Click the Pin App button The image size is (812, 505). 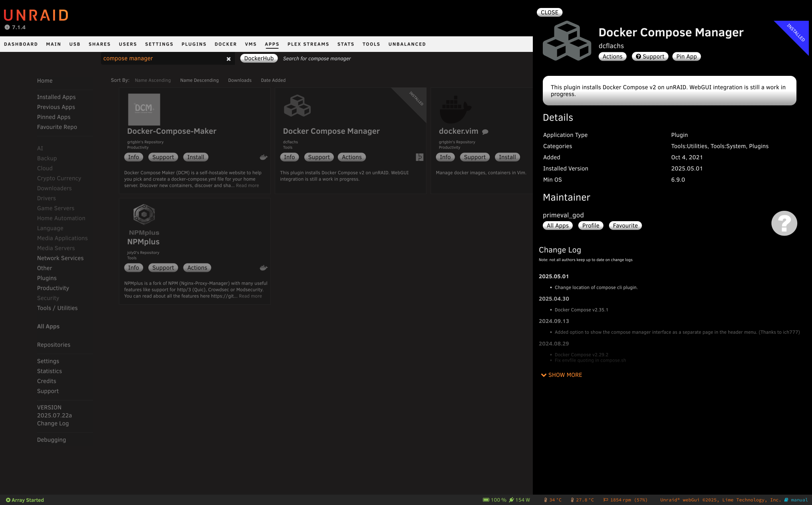click(686, 57)
